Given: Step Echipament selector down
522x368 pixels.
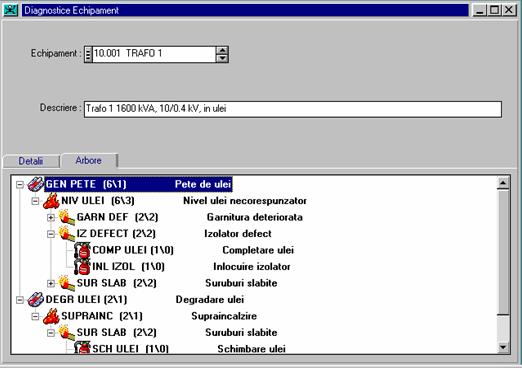Looking at the screenshot, I should click(x=222, y=58).
